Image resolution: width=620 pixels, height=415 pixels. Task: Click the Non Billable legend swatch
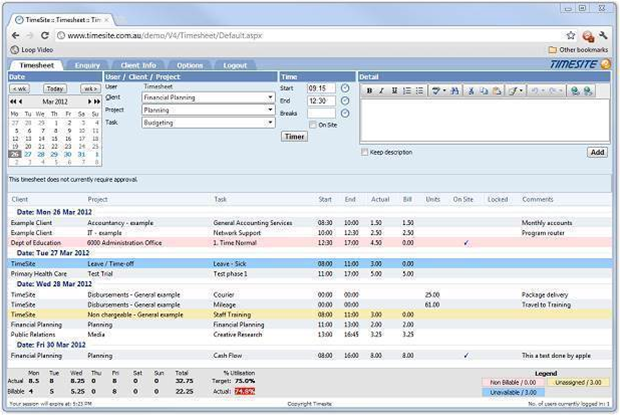[513, 382]
